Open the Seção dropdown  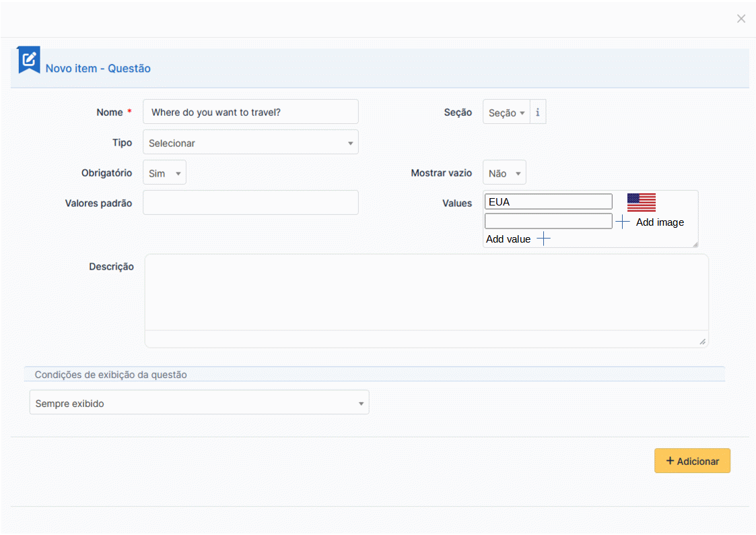[x=506, y=113]
